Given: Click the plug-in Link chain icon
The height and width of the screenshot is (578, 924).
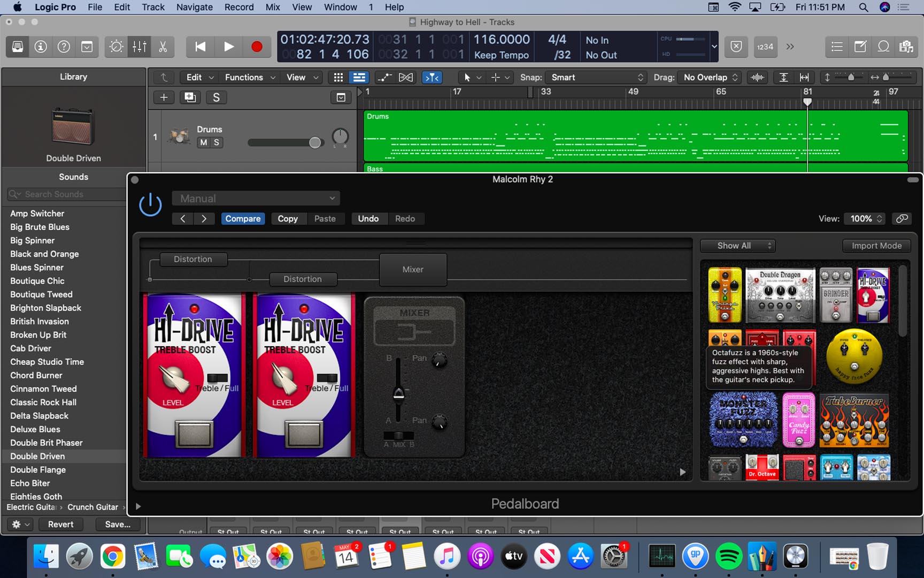Looking at the screenshot, I should click(x=902, y=219).
